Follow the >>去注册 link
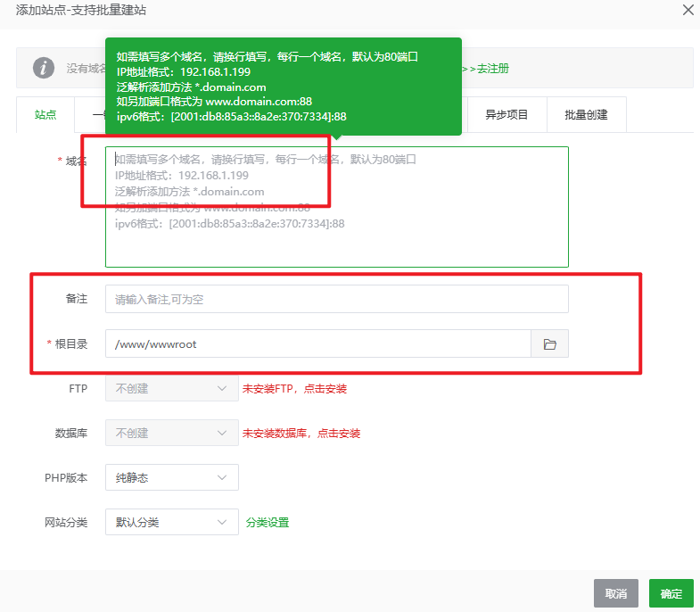Viewport: 700px width, 612px height. (x=486, y=69)
